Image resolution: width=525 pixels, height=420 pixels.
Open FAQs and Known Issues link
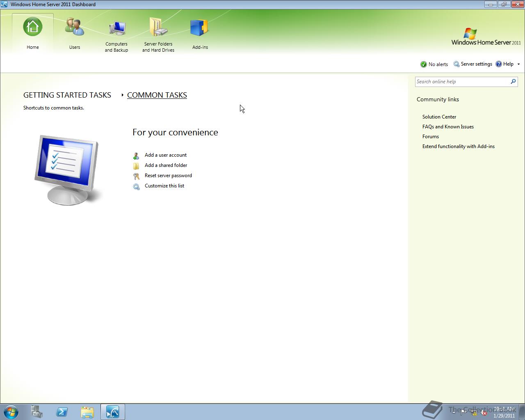pos(448,127)
